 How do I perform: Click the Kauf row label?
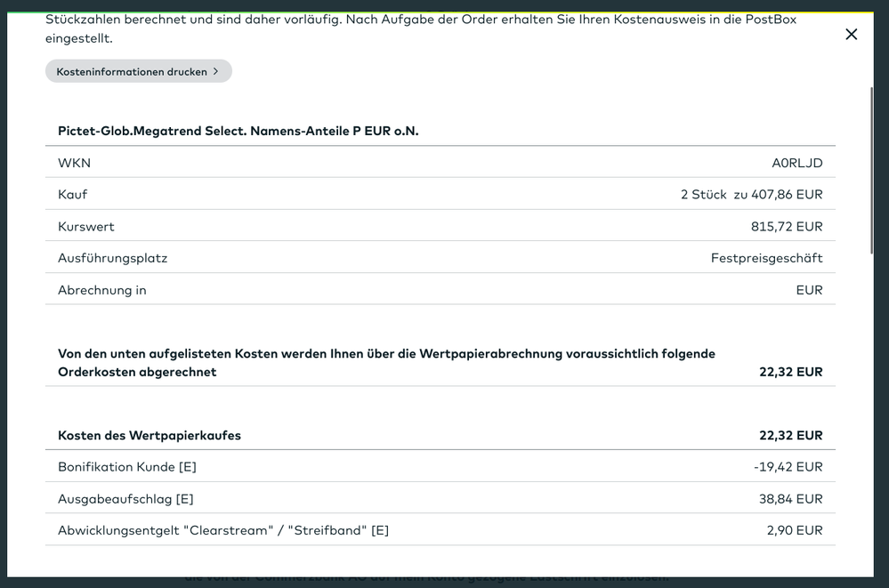point(73,194)
